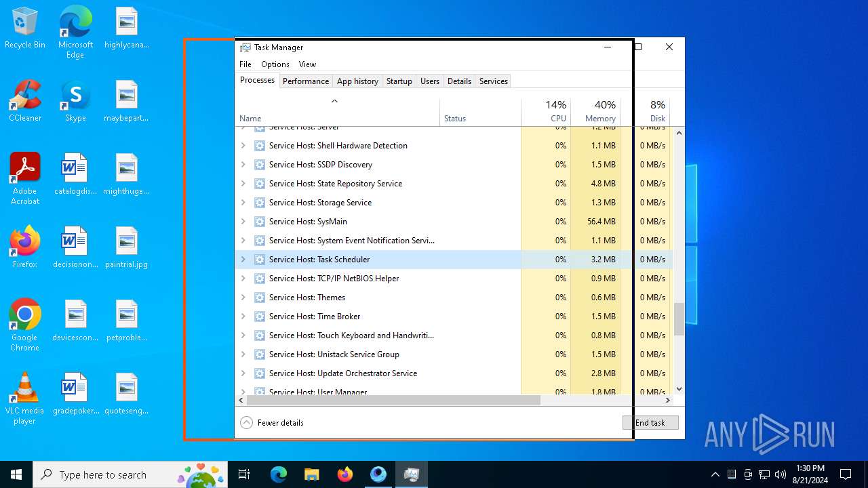Image resolution: width=868 pixels, height=488 pixels.
Task: Open Firefox from the taskbar
Action: pos(344,474)
